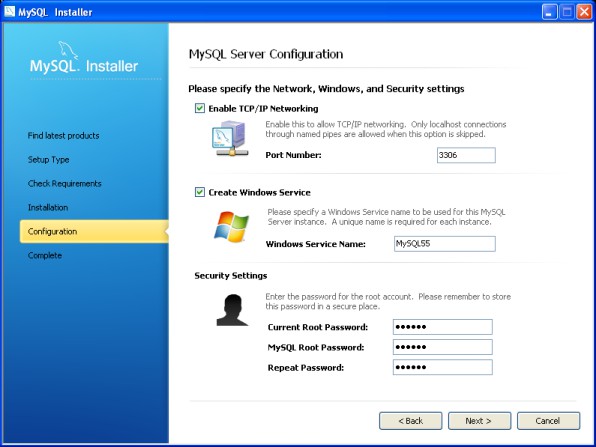The image size is (596, 447).
Task: Click the Security Settings heading
Action: click(231, 276)
